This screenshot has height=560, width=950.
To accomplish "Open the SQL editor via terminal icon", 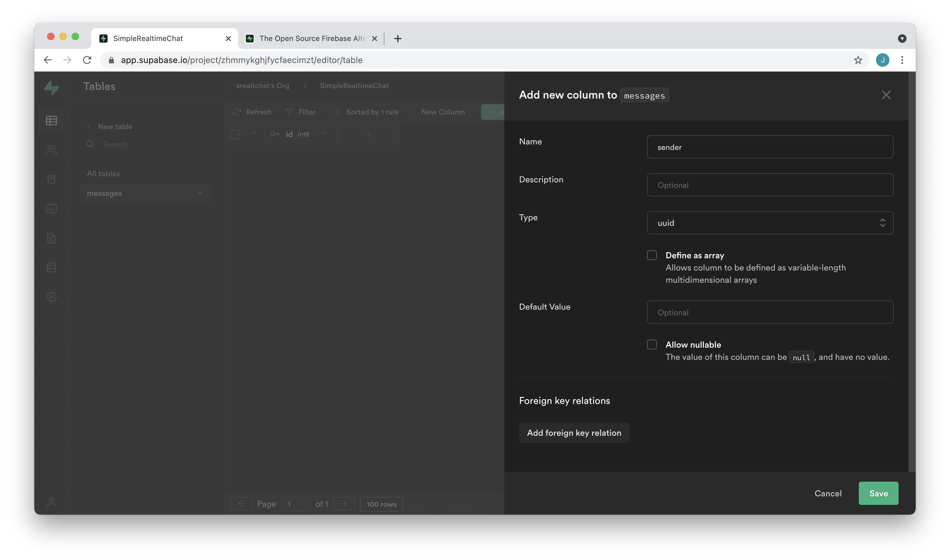I will click(51, 208).
